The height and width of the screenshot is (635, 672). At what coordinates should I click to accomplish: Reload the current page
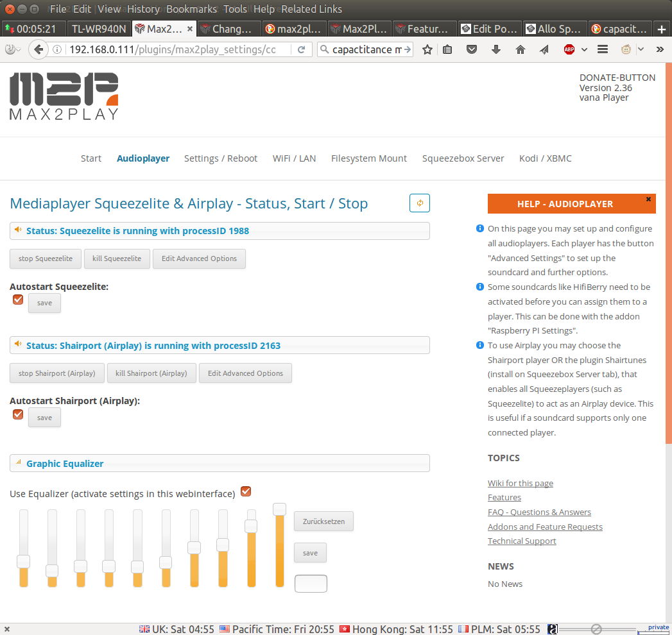[301, 49]
